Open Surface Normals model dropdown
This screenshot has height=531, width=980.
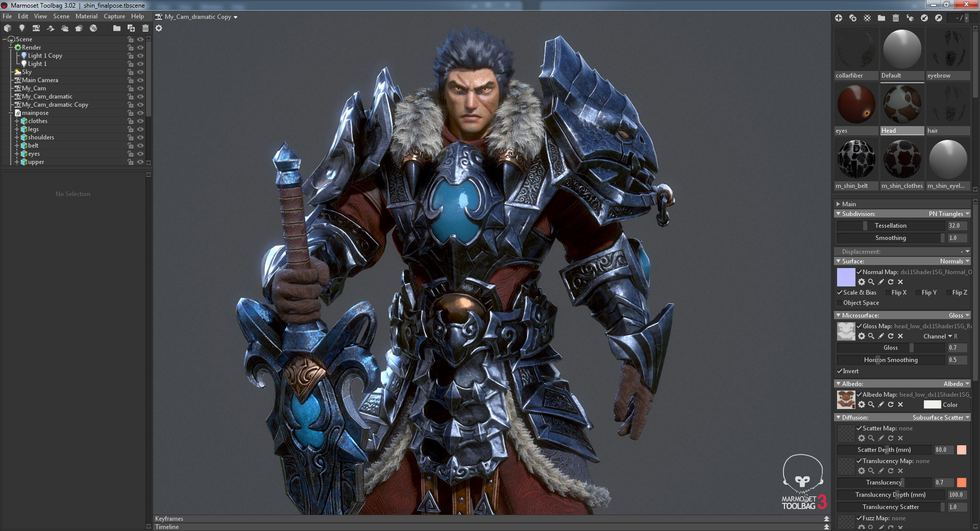point(954,261)
